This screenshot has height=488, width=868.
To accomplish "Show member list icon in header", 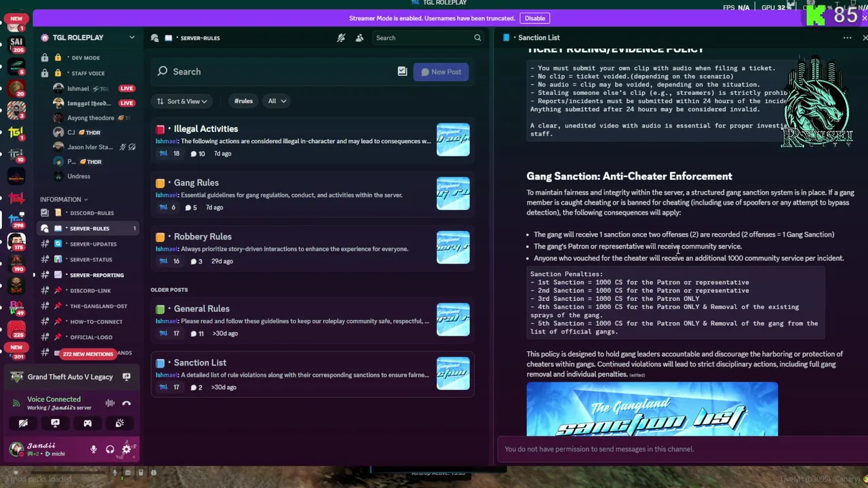I will (x=359, y=38).
